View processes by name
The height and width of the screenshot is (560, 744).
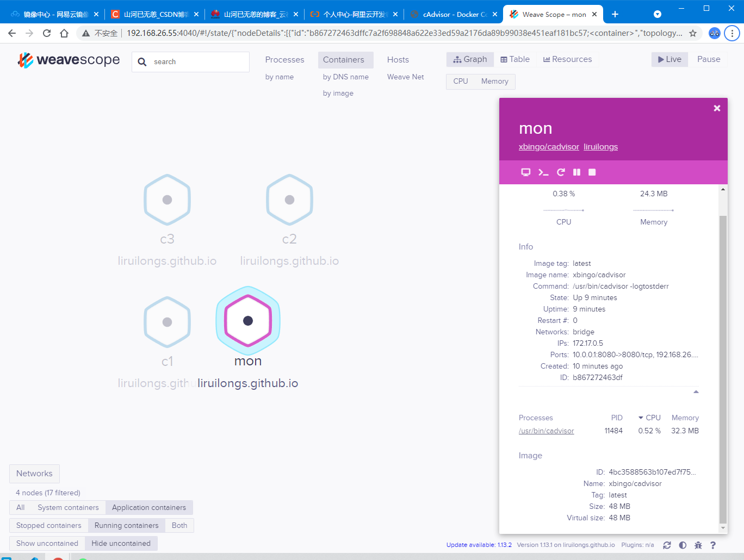[280, 77]
